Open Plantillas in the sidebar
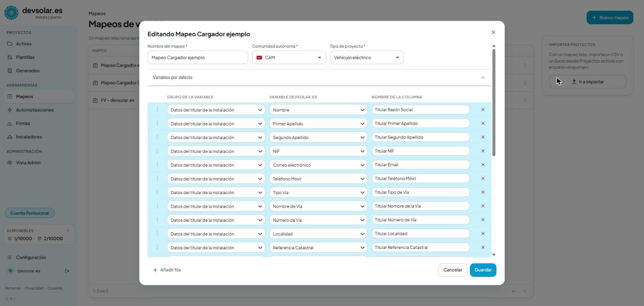This screenshot has height=306, width=644. [25, 57]
